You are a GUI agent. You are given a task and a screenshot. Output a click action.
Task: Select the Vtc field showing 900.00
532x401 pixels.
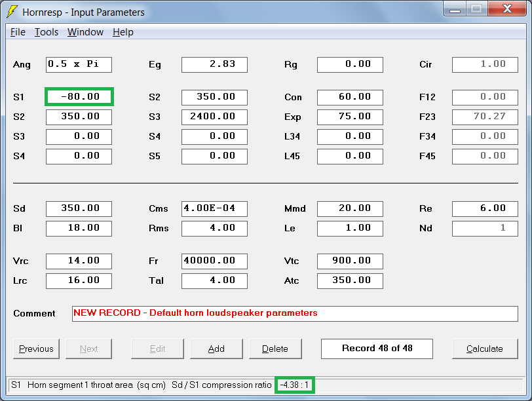[x=350, y=261]
